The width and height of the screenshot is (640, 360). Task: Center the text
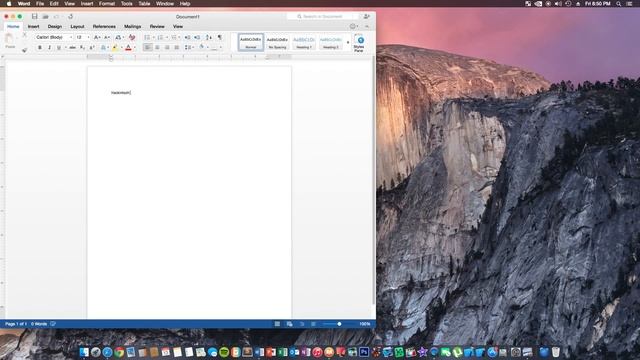coord(157,48)
